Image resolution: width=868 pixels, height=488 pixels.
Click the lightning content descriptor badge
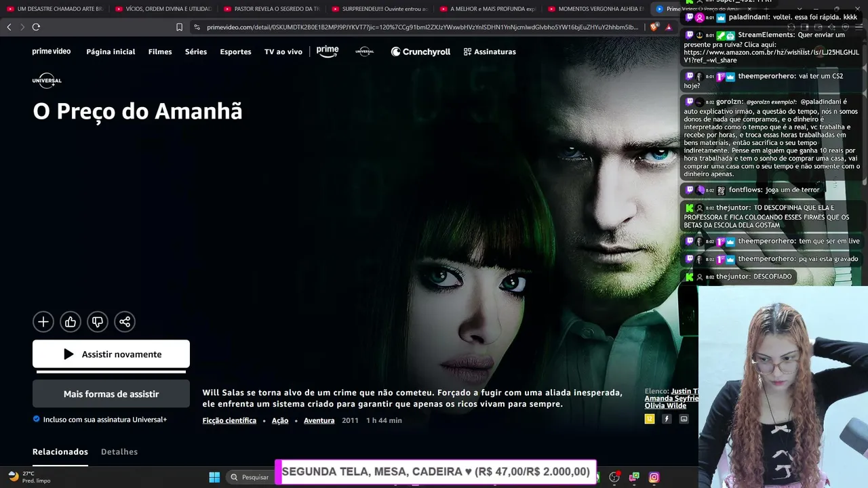click(x=667, y=419)
